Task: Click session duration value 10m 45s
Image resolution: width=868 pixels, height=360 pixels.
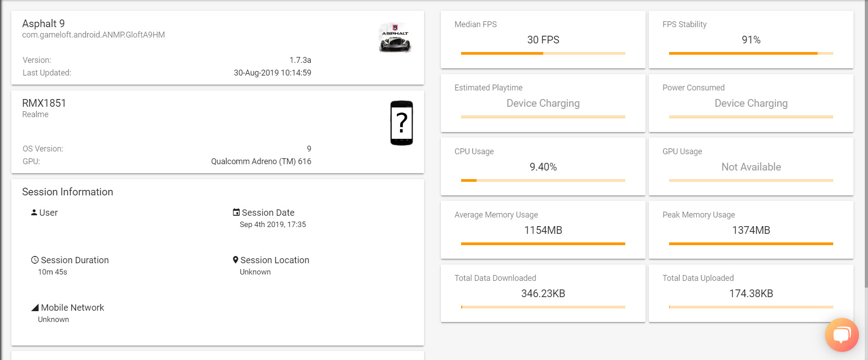Action: click(52, 272)
